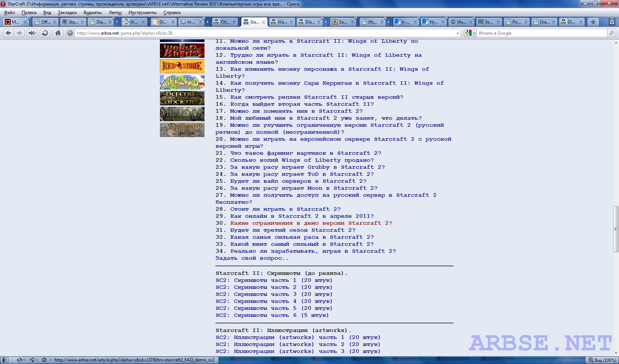Screen dimensions: 619x364
Task: Click the vertical scrollbar thumb
Action: [616, 229]
